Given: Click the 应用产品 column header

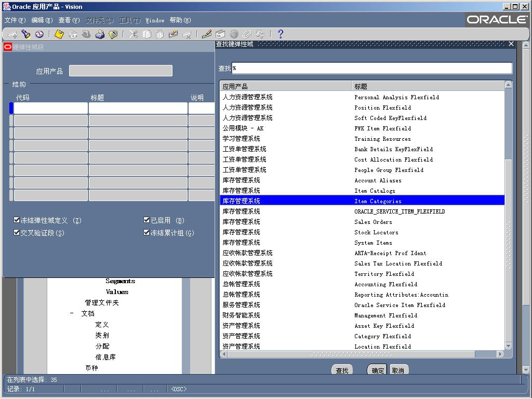Looking at the screenshot, I should pyautogui.click(x=286, y=86).
